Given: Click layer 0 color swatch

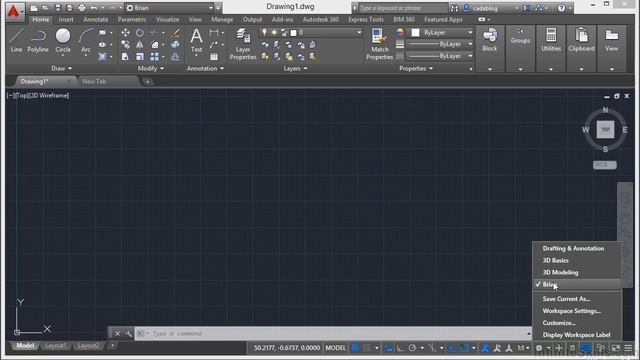Looking at the screenshot, I should point(293,32).
